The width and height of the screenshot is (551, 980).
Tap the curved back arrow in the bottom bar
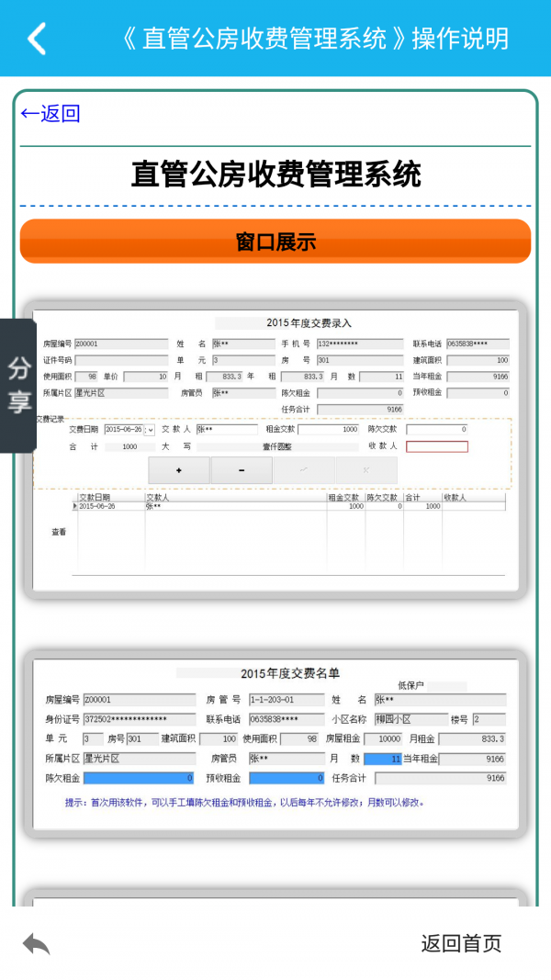[x=36, y=943]
